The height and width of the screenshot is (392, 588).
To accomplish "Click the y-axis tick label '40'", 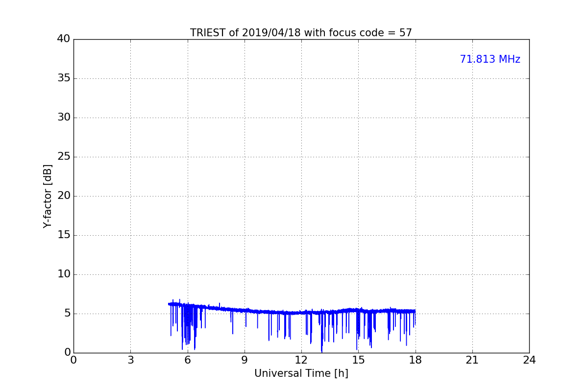I will 64,39.
